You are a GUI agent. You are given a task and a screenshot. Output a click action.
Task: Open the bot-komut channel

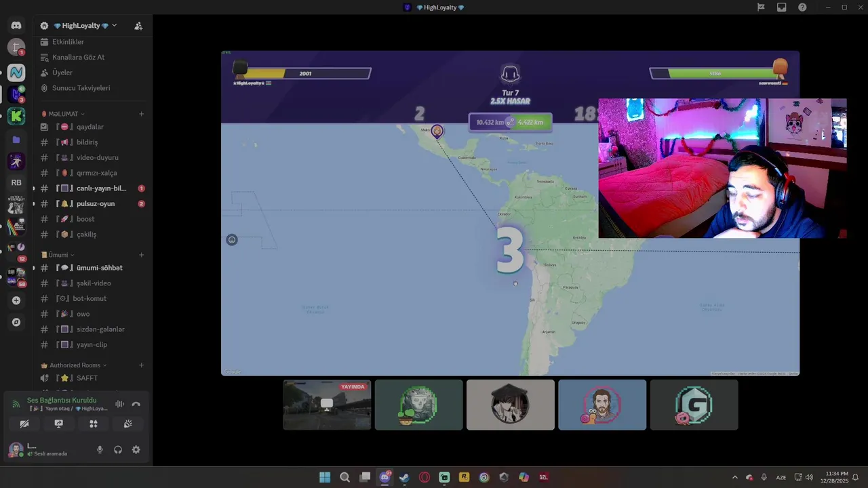(x=92, y=298)
